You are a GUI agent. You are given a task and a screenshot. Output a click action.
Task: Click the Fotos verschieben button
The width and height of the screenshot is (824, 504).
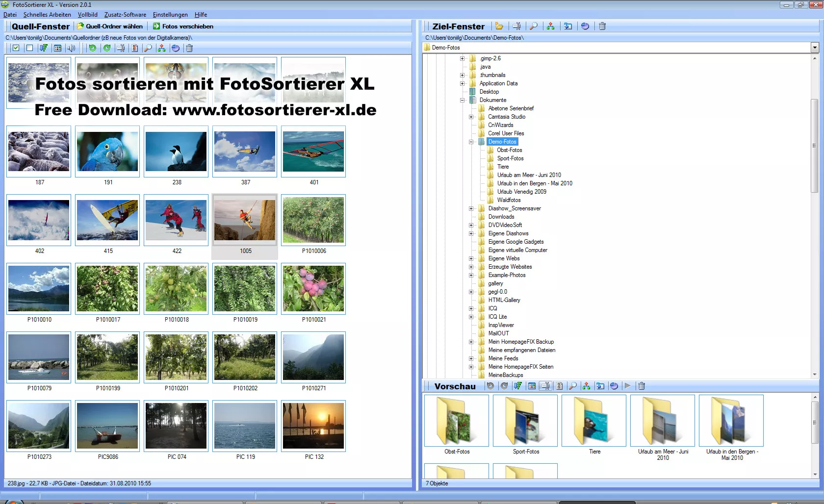click(x=183, y=26)
